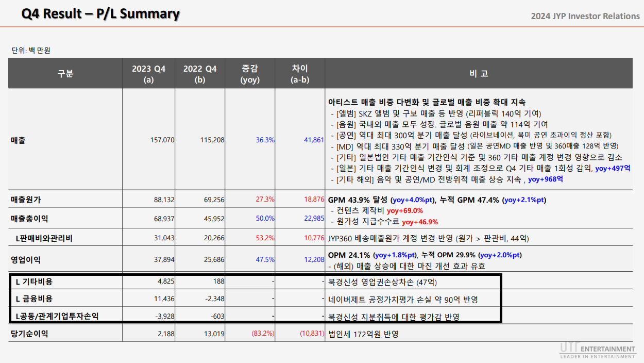Click the value -3,928
644x363 pixels.
pos(165,317)
